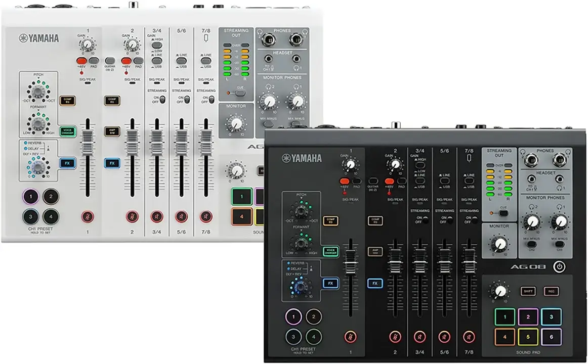Enable channel 1 FX on the white mixer
The image size is (588, 364).
point(67,163)
